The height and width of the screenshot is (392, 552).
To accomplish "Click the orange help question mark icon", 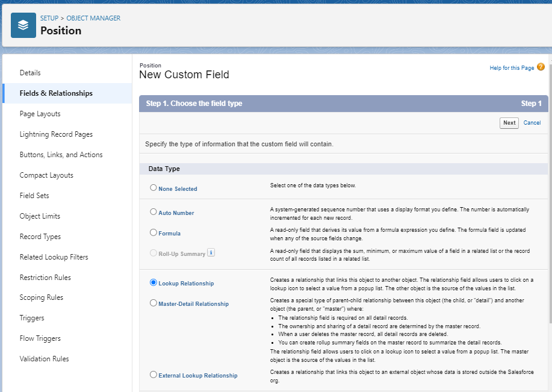I will coord(541,67).
